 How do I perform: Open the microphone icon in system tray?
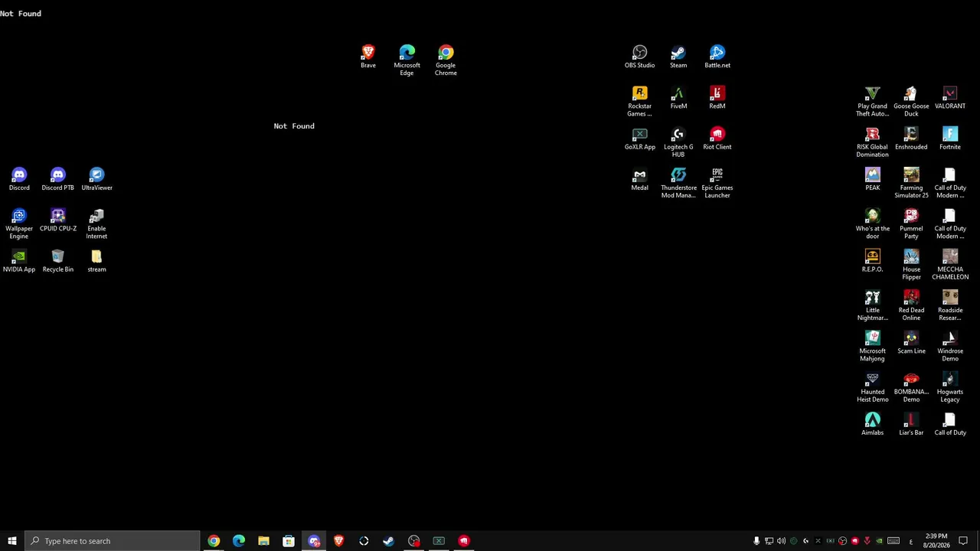(756, 541)
